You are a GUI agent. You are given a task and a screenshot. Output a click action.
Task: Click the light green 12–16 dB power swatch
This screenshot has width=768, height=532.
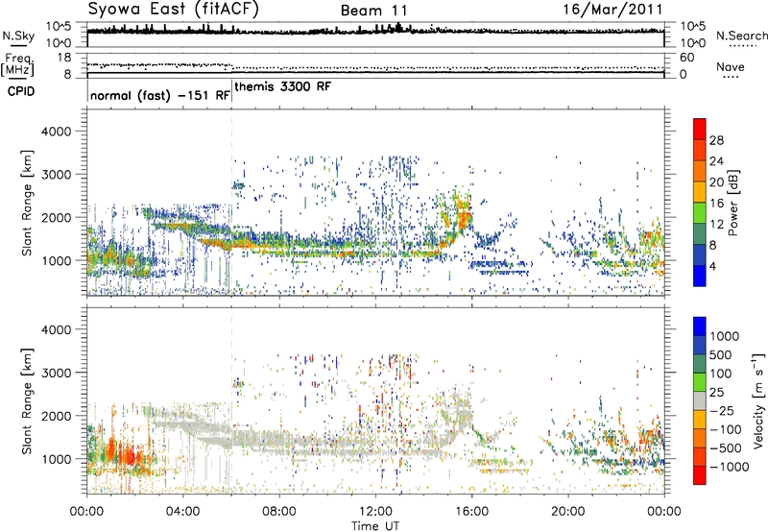(700, 213)
